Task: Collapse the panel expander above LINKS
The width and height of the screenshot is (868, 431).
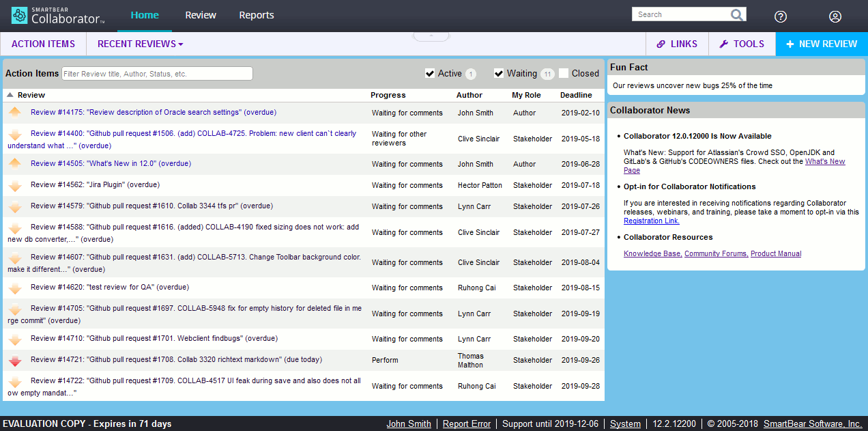Action: pos(431,33)
